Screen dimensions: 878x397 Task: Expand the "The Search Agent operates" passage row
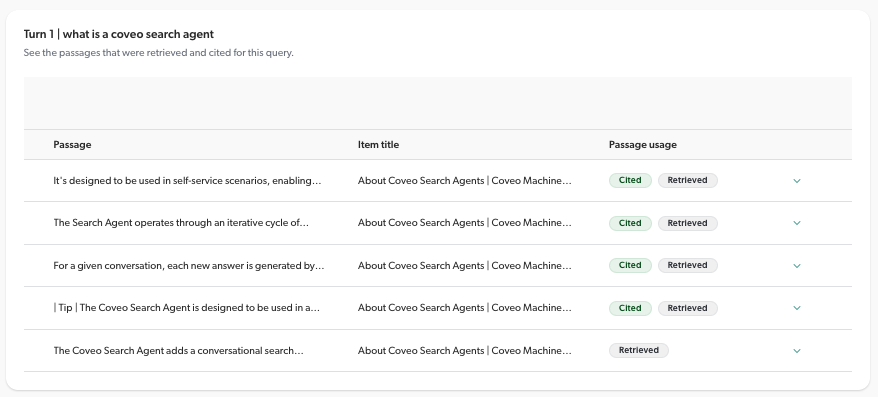pyautogui.click(x=797, y=223)
